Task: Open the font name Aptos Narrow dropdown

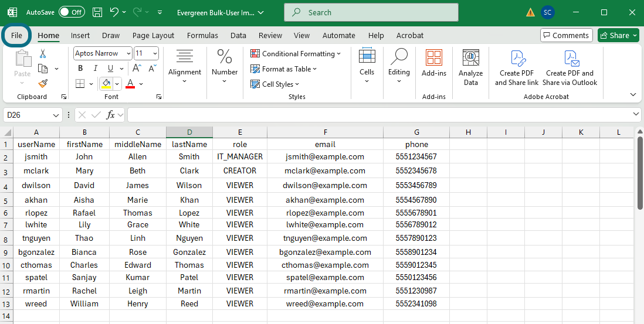Action: (128, 53)
